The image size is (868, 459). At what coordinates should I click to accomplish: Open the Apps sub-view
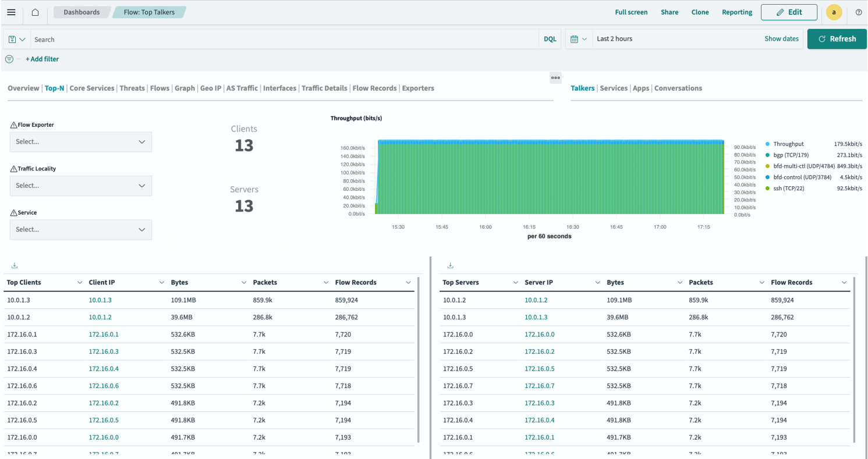click(x=641, y=88)
